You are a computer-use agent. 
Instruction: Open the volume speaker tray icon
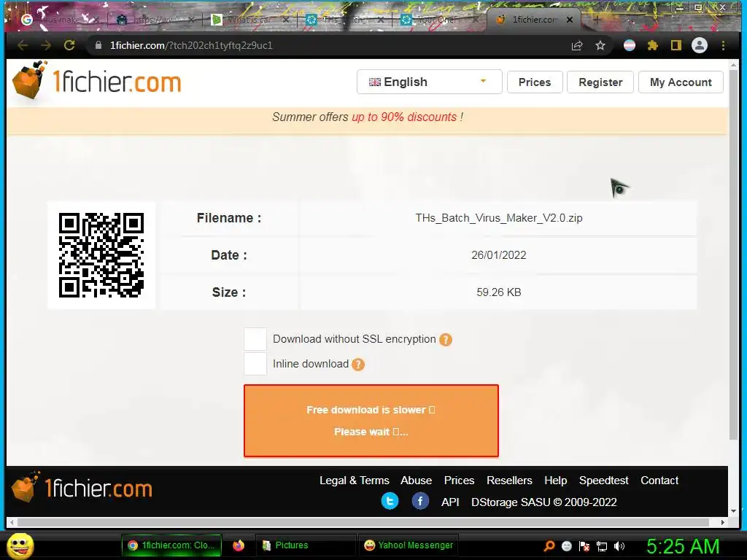(619, 546)
